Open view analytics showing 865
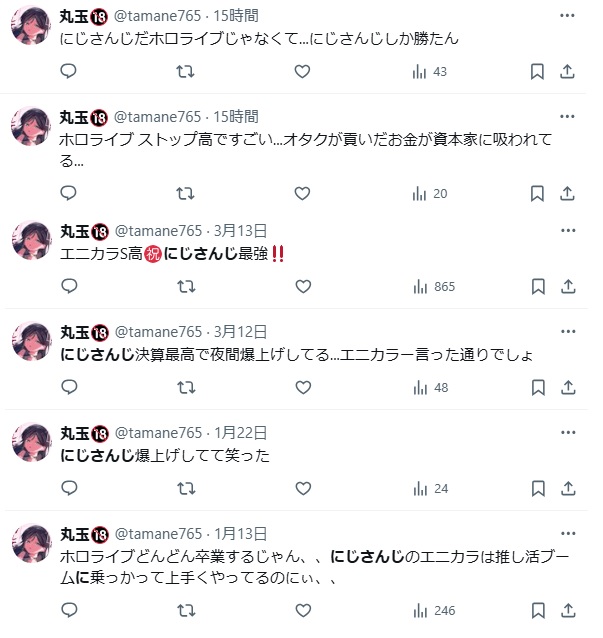 [x=432, y=287]
